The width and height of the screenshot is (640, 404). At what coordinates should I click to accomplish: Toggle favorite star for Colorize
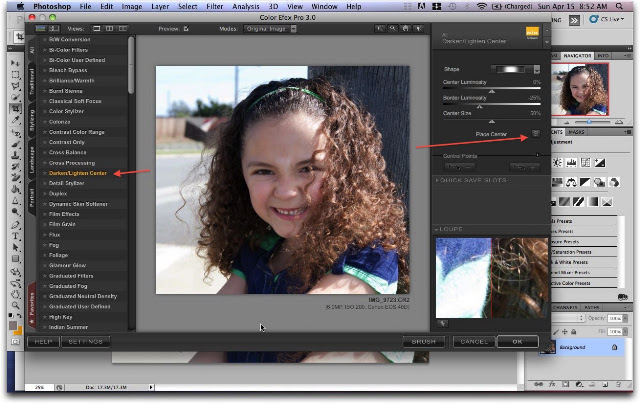point(44,122)
